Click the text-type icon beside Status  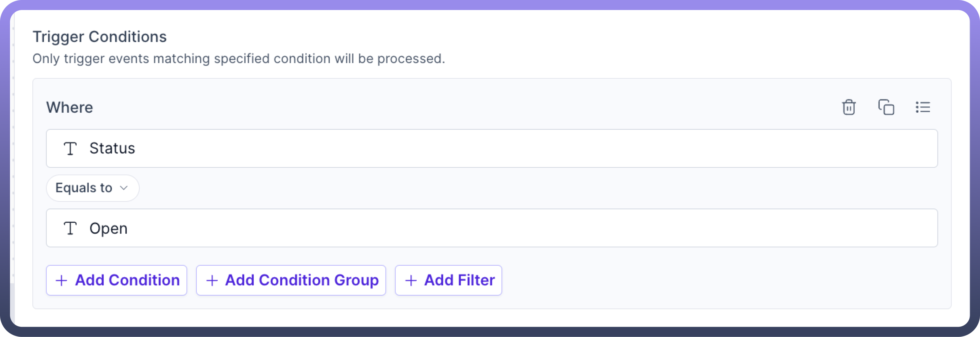70,148
